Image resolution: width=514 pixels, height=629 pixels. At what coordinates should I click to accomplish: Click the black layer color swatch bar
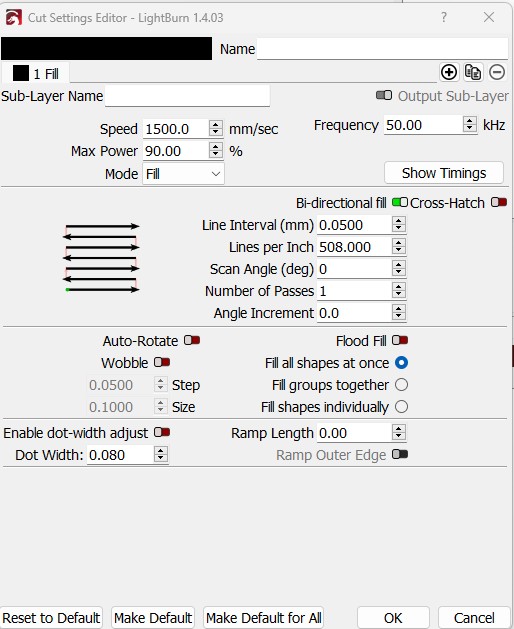pos(106,49)
